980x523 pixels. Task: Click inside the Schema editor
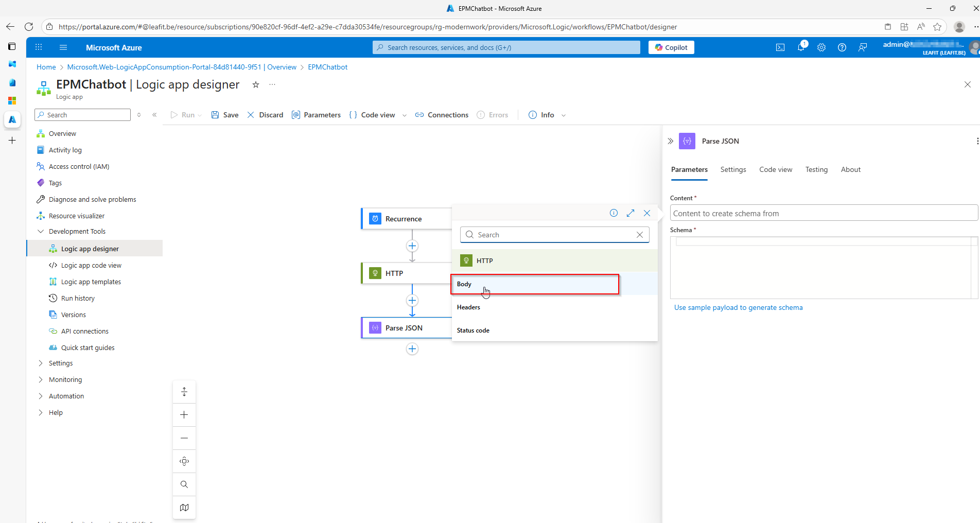(x=824, y=268)
